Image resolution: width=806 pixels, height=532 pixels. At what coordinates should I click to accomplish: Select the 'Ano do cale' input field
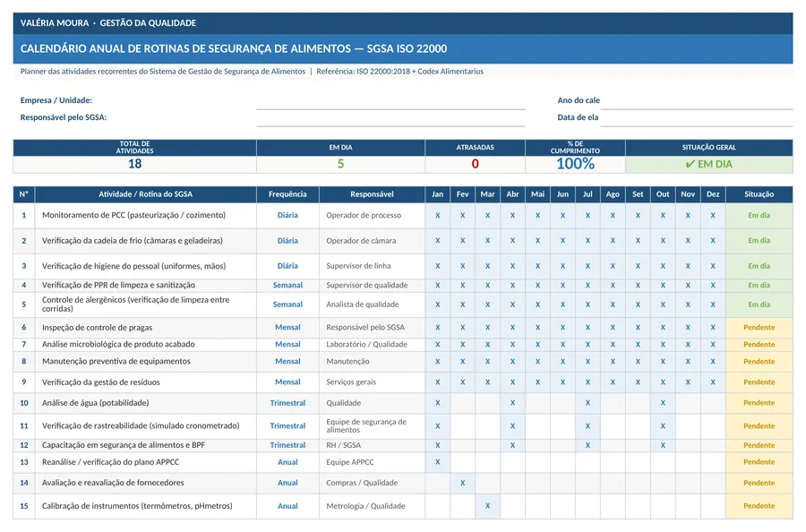tap(697, 100)
